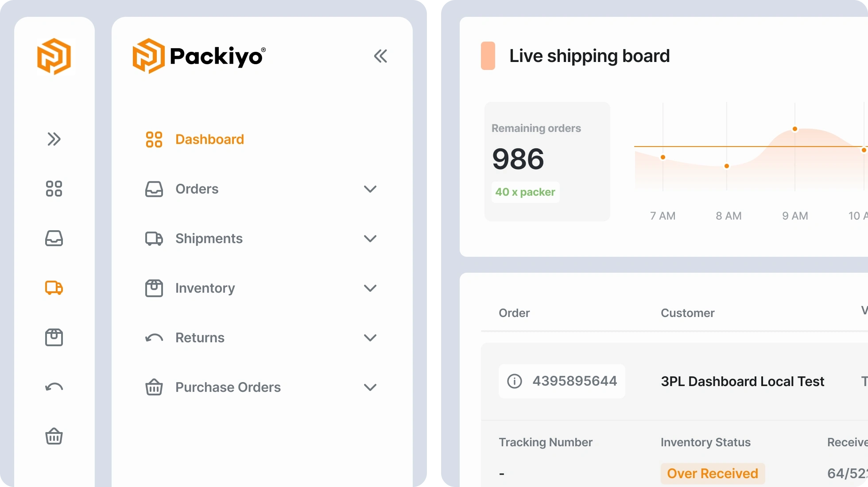Expand the Returns submenu chevron
The width and height of the screenshot is (868, 487).
370,338
